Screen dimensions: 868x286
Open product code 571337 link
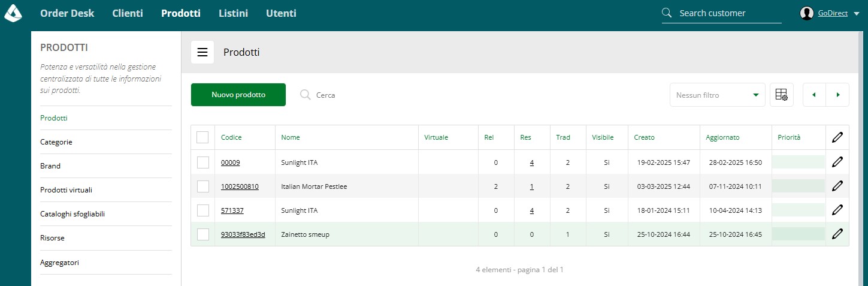coord(232,210)
